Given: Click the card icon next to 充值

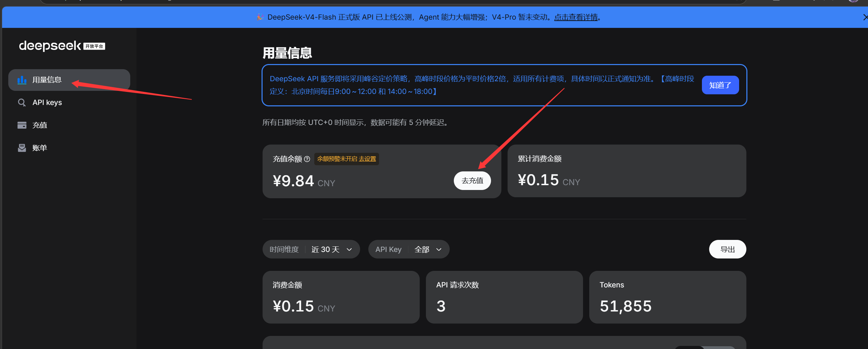Looking at the screenshot, I should click(x=22, y=125).
